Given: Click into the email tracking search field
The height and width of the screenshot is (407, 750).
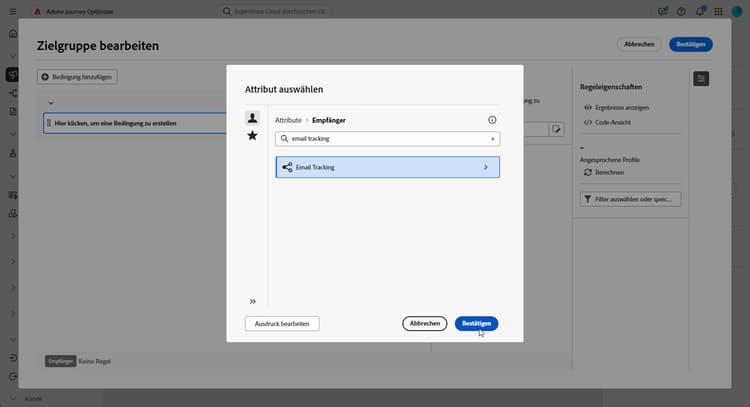Looking at the screenshot, I should (x=387, y=139).
